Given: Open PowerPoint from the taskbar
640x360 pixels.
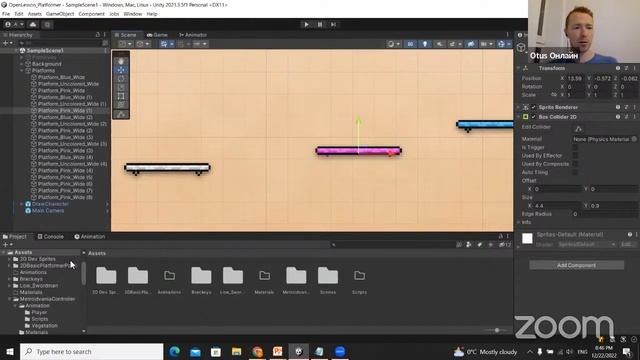Looking at the screenshot, I should (x=278, y=351).
